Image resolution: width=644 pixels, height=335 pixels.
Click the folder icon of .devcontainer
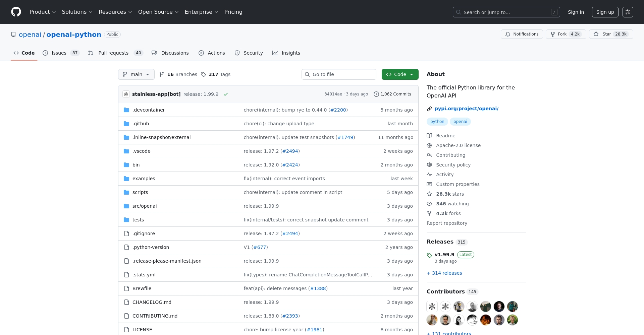[126, 110]
